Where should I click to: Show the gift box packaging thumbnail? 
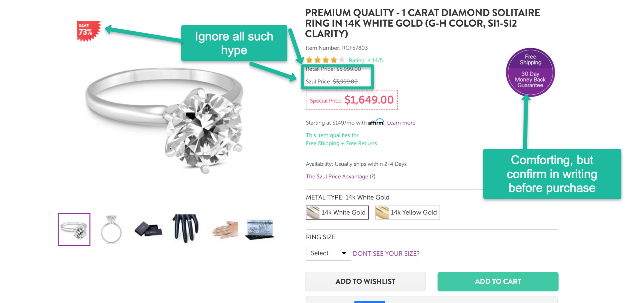click(x=148, y=229)
